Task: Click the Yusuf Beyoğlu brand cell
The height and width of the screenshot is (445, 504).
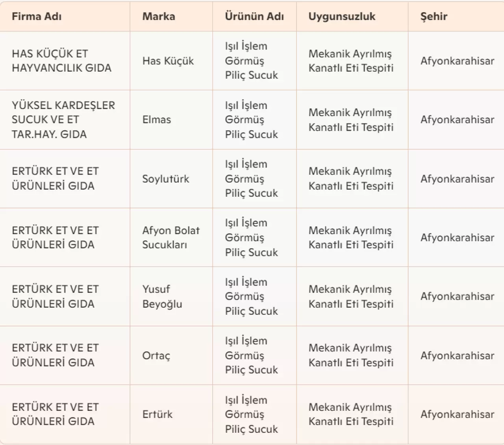Action: point(162,296)
